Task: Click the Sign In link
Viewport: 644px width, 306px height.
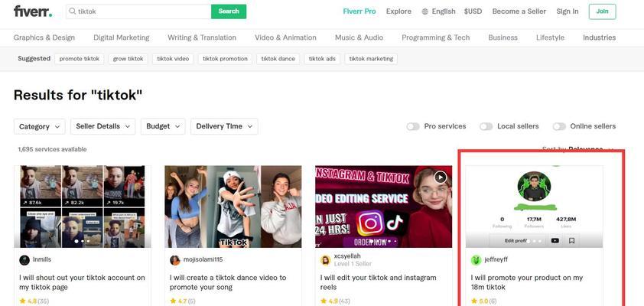Action: coord(568,11)
